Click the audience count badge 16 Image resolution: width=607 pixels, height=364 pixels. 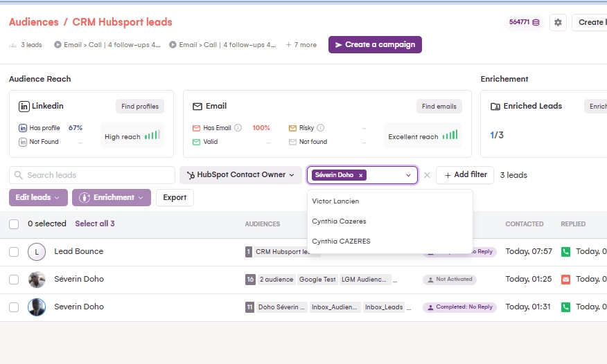click(250, 280)
